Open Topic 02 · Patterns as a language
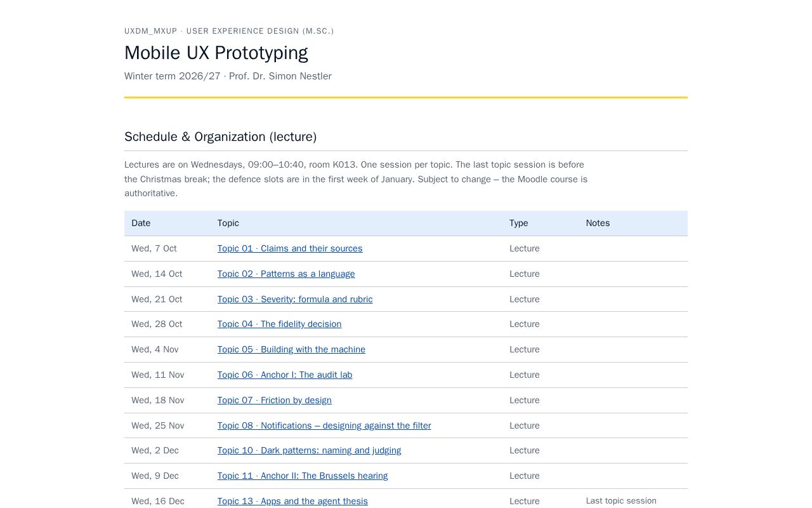The image size is (812, 508). coord(286,274)
